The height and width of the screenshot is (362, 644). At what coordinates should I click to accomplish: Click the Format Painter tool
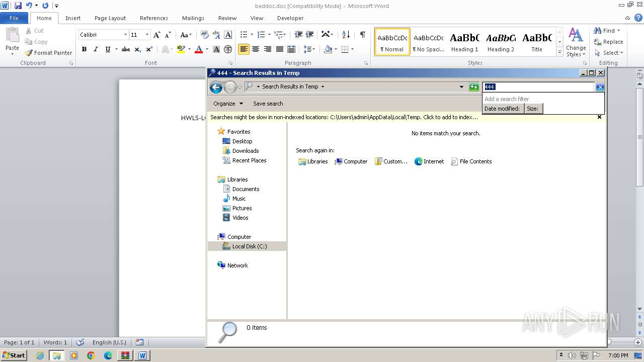tap(49, 53)
